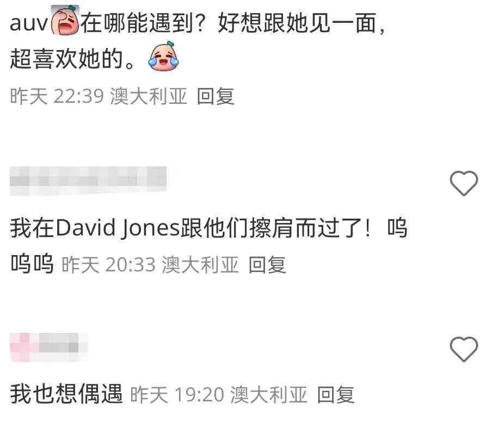Click the text 超喜欢她的。
This screenshot has height=434, width=504.
point(73,59)
